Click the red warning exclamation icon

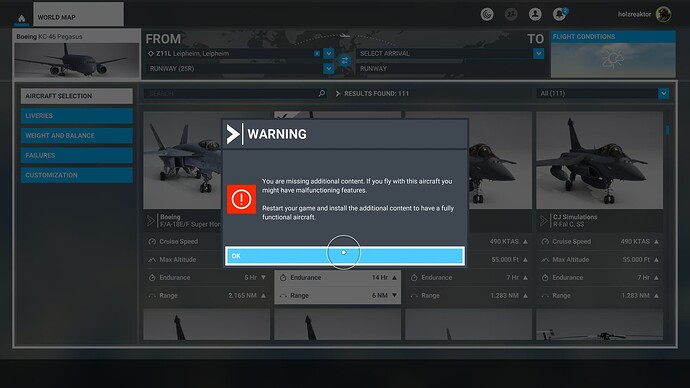click(241, 199)
